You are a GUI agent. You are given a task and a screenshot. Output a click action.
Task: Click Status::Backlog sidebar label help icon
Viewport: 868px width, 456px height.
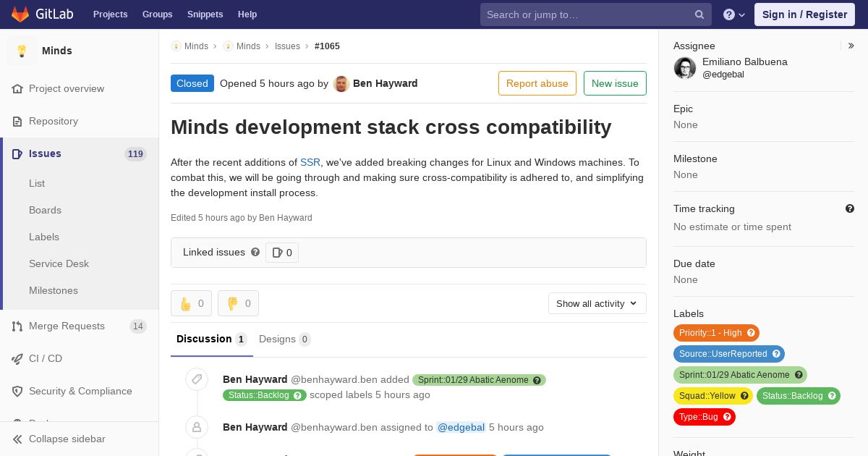tap(832, 396)
